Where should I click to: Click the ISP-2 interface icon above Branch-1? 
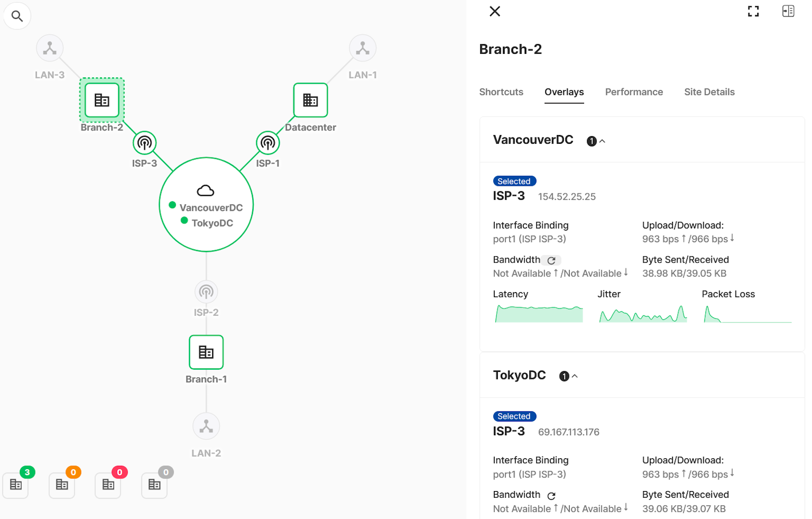point(206,291)
